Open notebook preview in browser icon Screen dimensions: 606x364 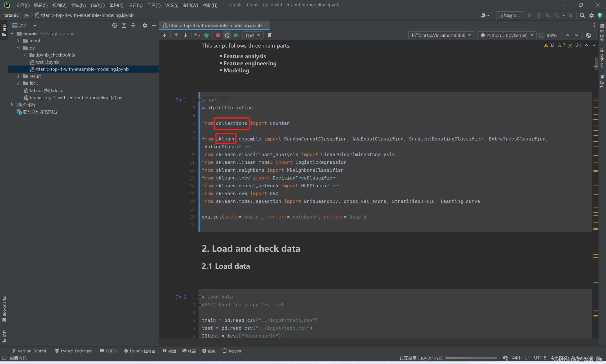pyautogui.click(x=588, y=35)
